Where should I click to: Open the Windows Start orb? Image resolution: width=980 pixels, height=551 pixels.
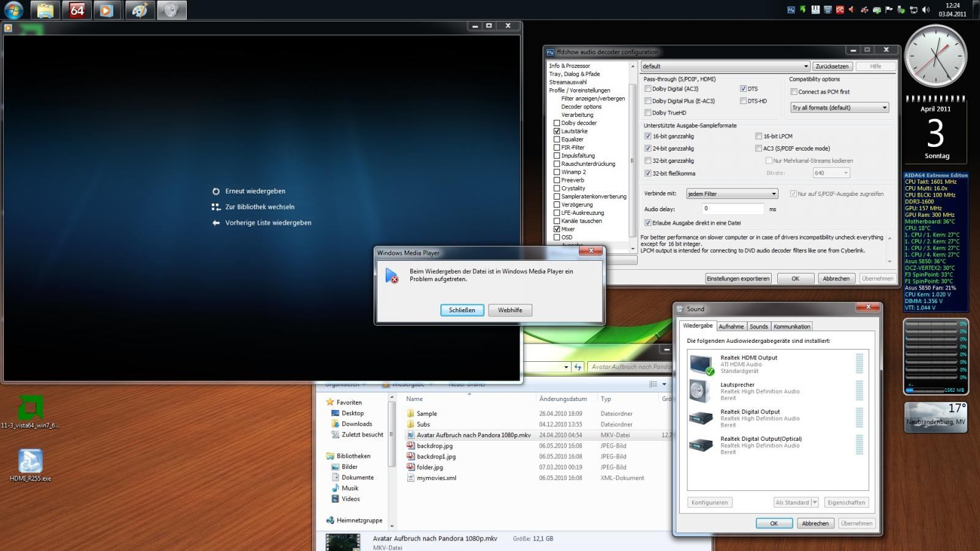click(x=13, y=10)
